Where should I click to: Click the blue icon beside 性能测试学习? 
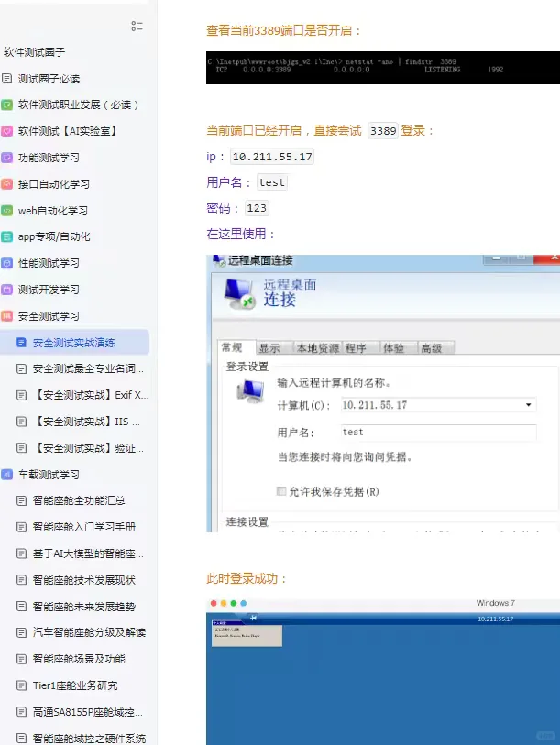(x=7, y=263)
